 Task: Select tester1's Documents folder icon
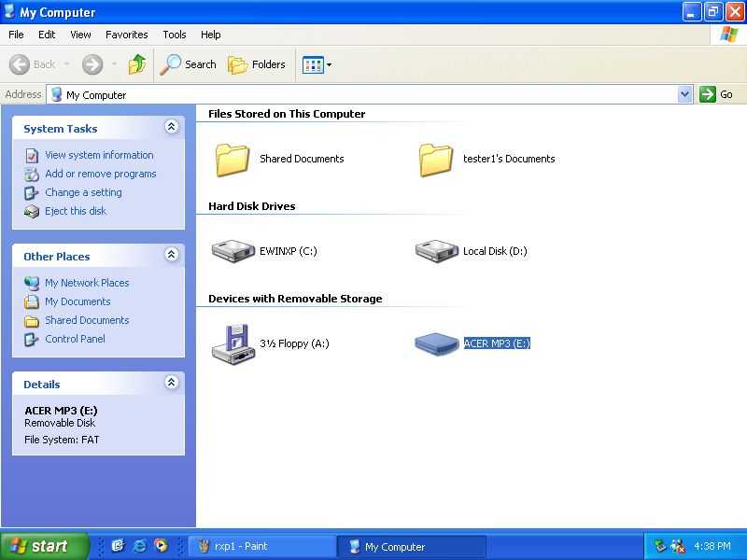(x=436, y=160)
